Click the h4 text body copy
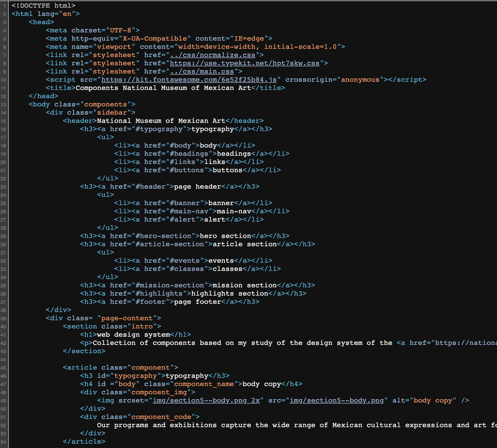The image size is (497, 448). point(262,384)
